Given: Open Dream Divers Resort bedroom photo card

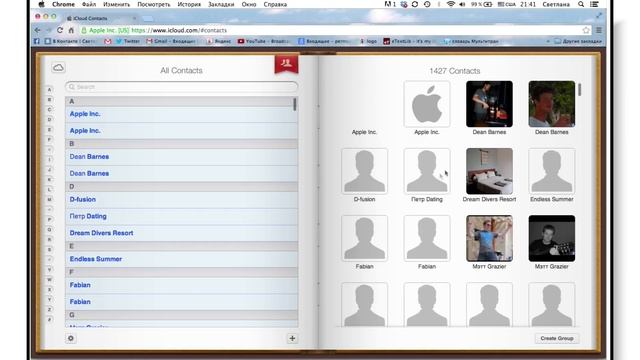Looking at the screenshot, I should coord(489,171).
